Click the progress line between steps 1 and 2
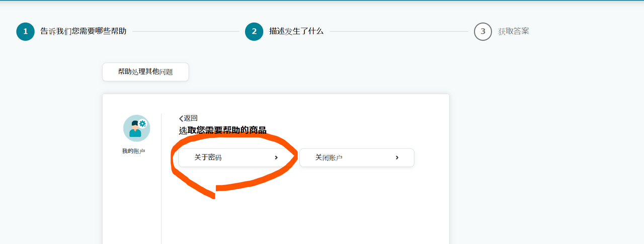 click(x=185, y=31)
